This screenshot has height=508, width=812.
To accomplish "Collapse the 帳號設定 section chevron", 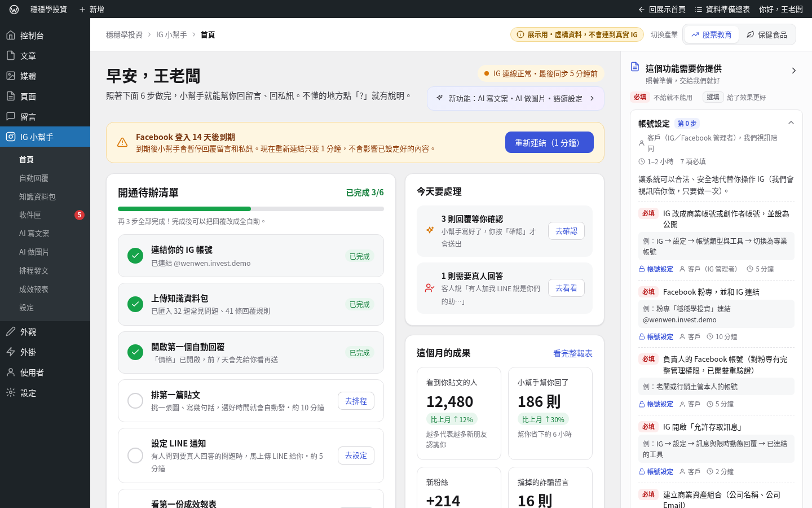I will pos(791,123).
